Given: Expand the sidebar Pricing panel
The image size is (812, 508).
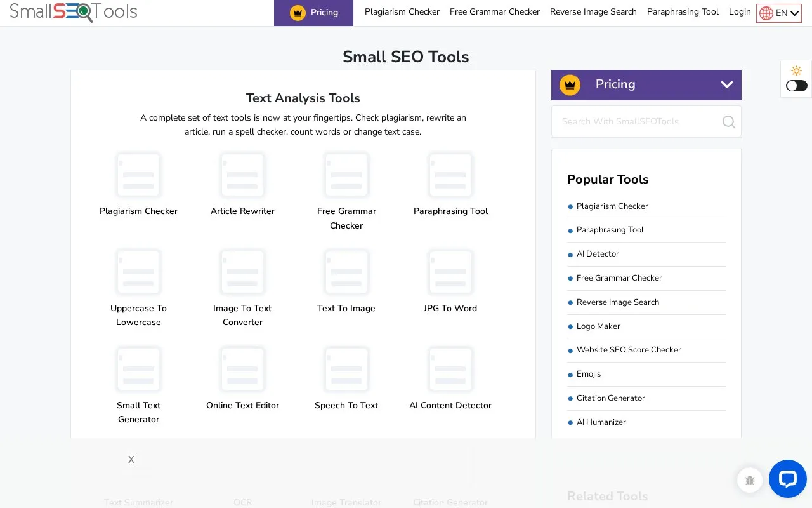Looking at the screenshot, I should click(x=646, y=85).
